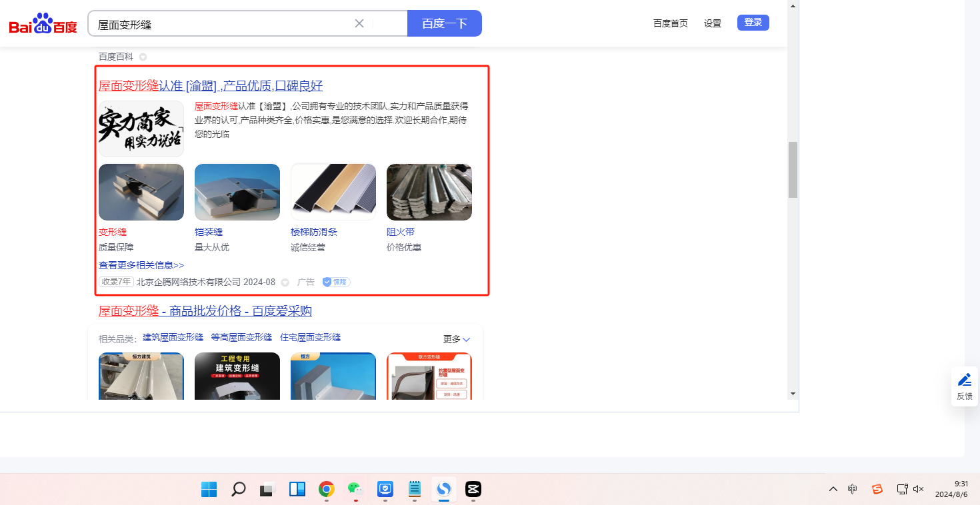
Task: Clear the search box with the X icon
Action: (359, 23)
